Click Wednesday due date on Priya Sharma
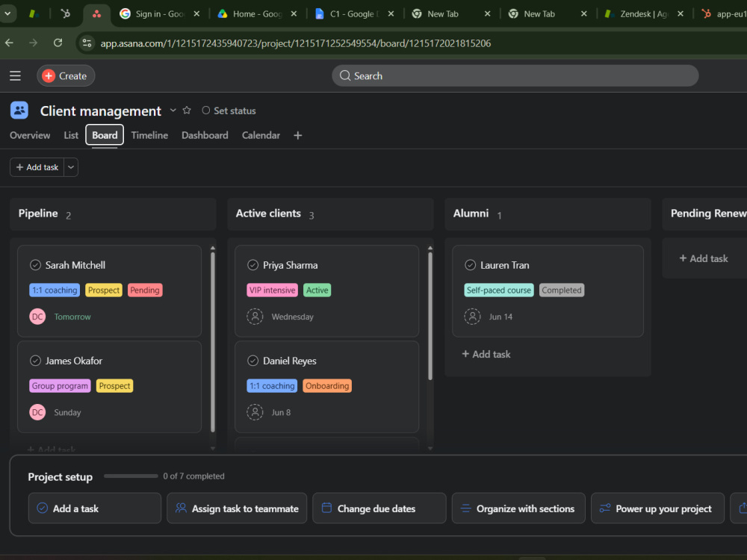 293,317
